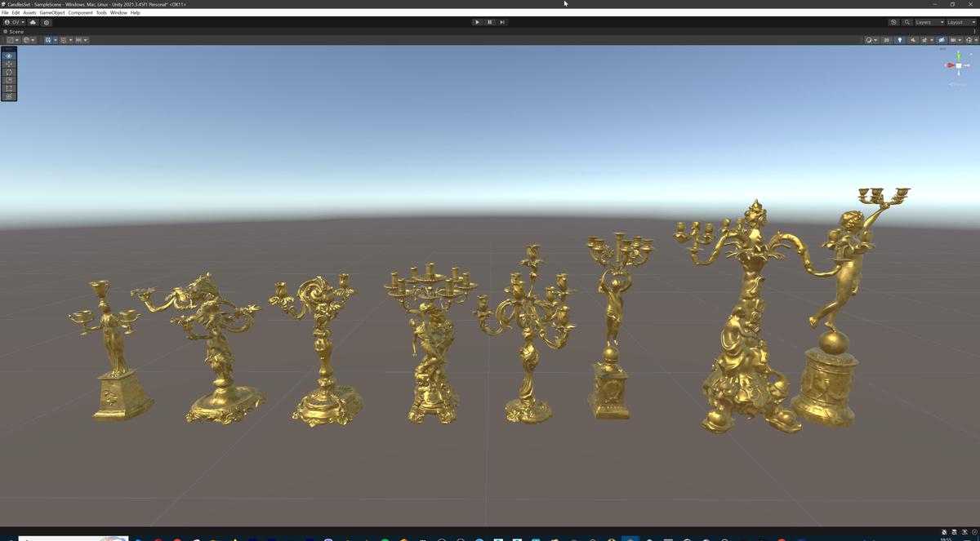Open the grid visibility options arrow
This screenshot has height=541, width=980.
coord(56,40)
